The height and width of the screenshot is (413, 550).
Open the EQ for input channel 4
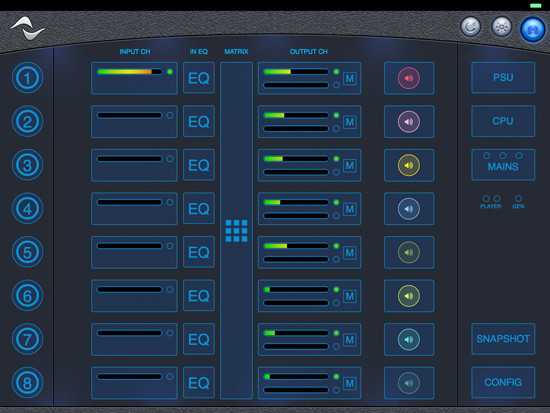click(x=199, y=208)
